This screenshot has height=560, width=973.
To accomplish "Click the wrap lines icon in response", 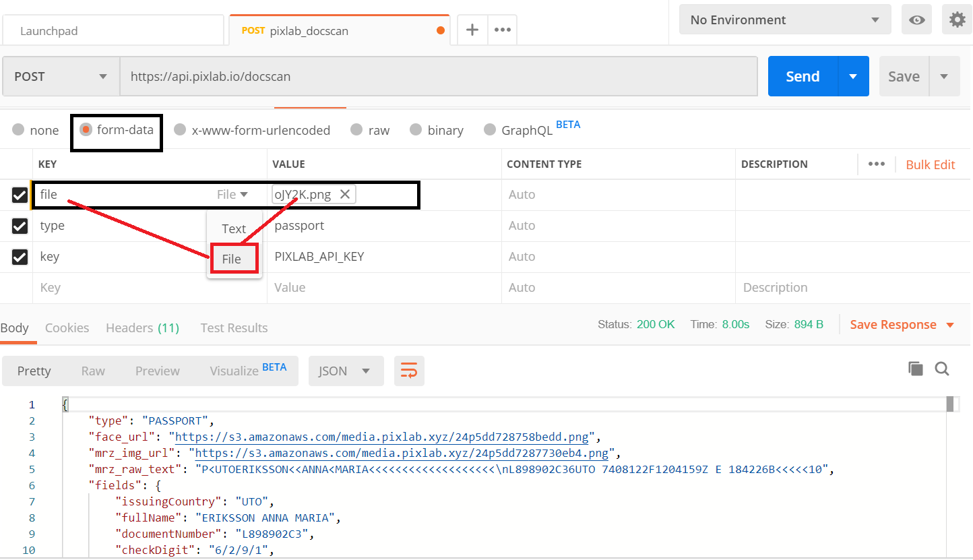I will (409, 371).
